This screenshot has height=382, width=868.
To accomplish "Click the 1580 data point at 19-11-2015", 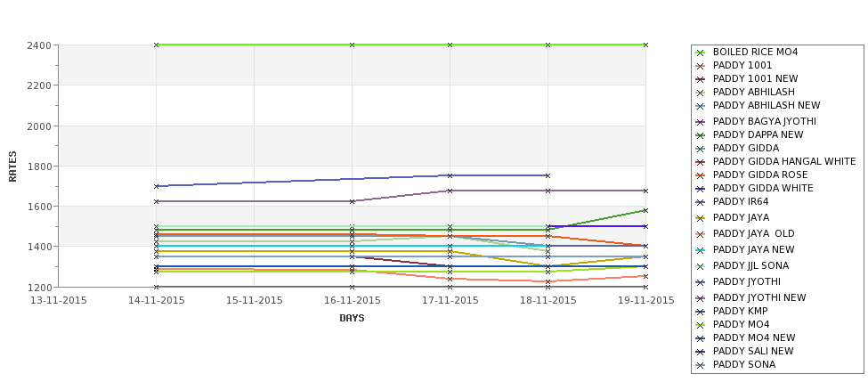I will 645,210.
